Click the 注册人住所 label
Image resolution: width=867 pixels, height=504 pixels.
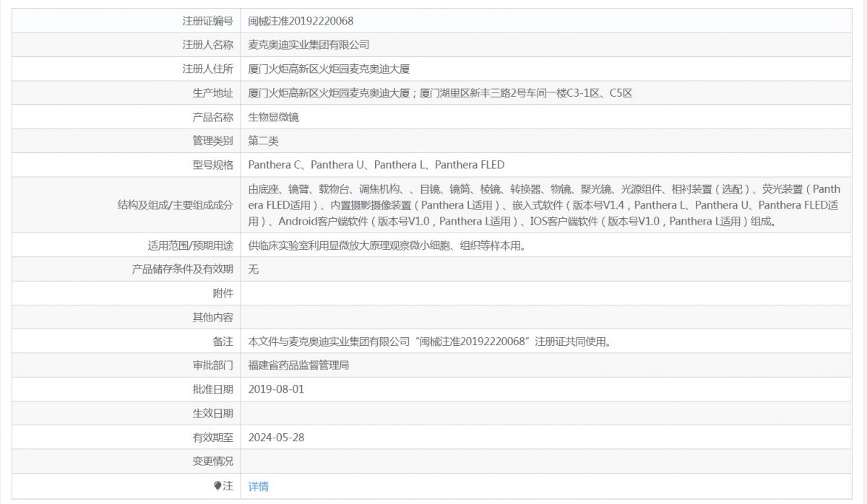207,69
